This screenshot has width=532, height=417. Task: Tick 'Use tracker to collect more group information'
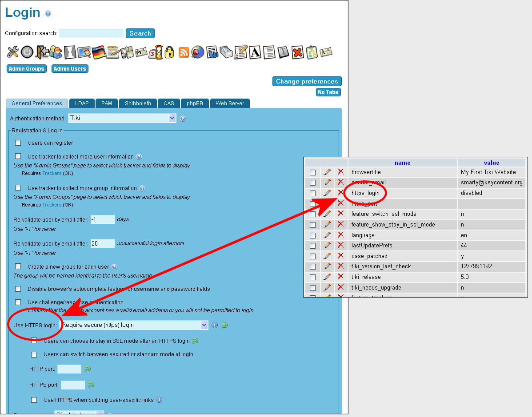click(x=18, y=188)
